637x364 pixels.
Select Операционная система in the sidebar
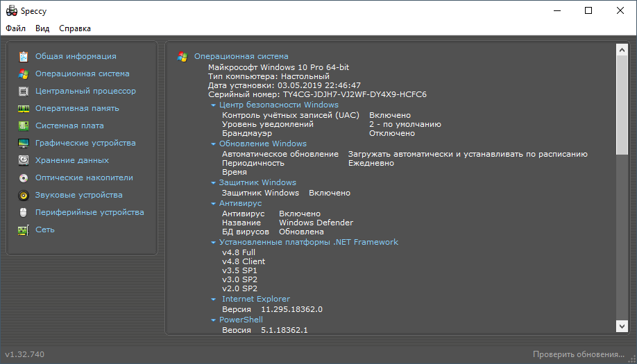click(83, 73)
